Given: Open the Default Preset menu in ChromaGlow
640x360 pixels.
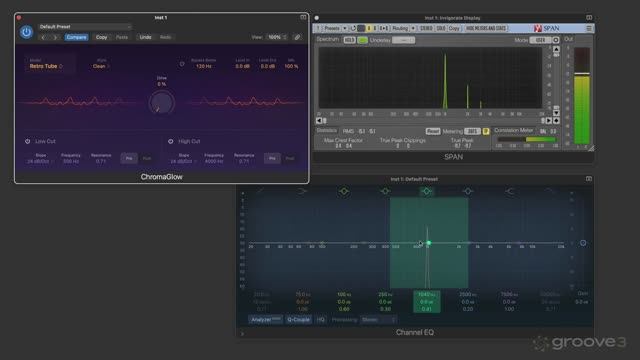Looking at the screenshot, I should [85, 27].
